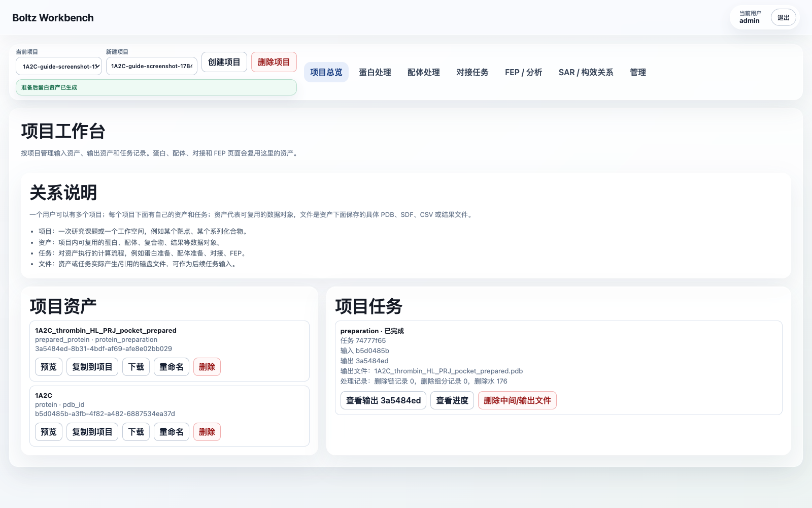
Task: Click the 新建项目 name input field
Action: (152, 66)
